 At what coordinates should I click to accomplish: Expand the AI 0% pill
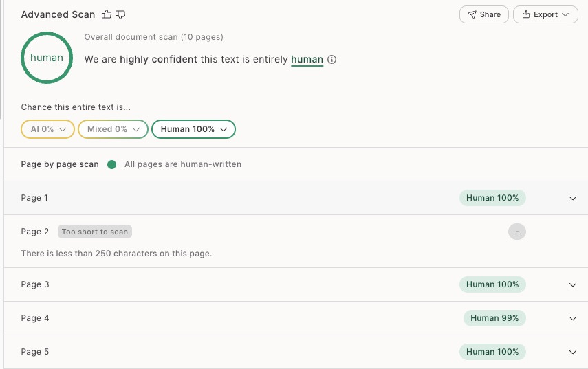(47, 129)
